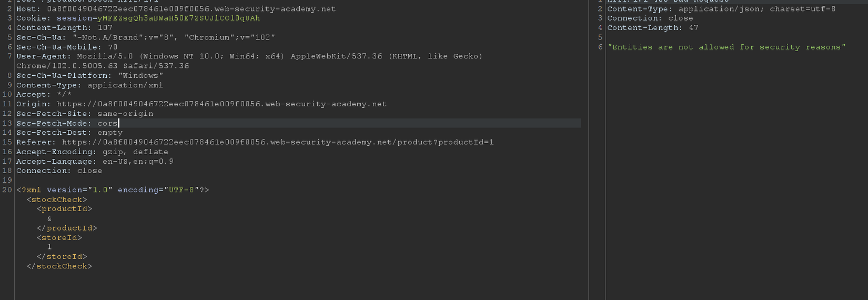868x300 pixels.
Task: Click the opening stockCheck tag
Action: click(57, 200)
